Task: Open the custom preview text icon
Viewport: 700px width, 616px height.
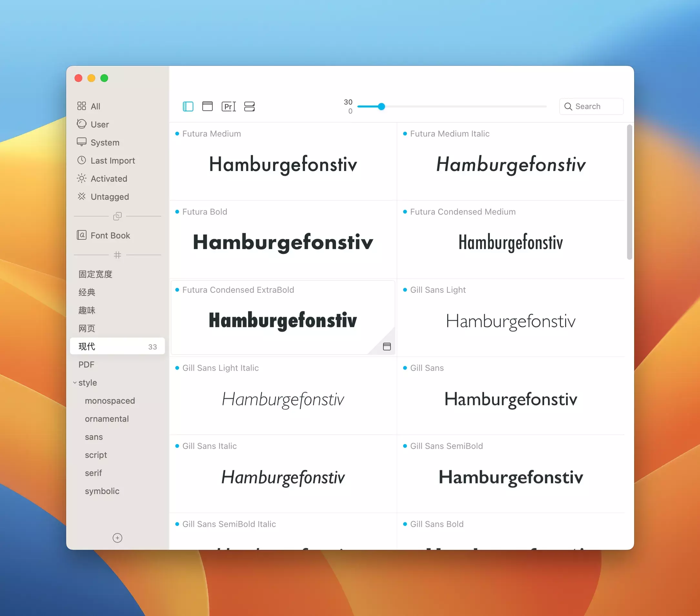Action: 228,106
